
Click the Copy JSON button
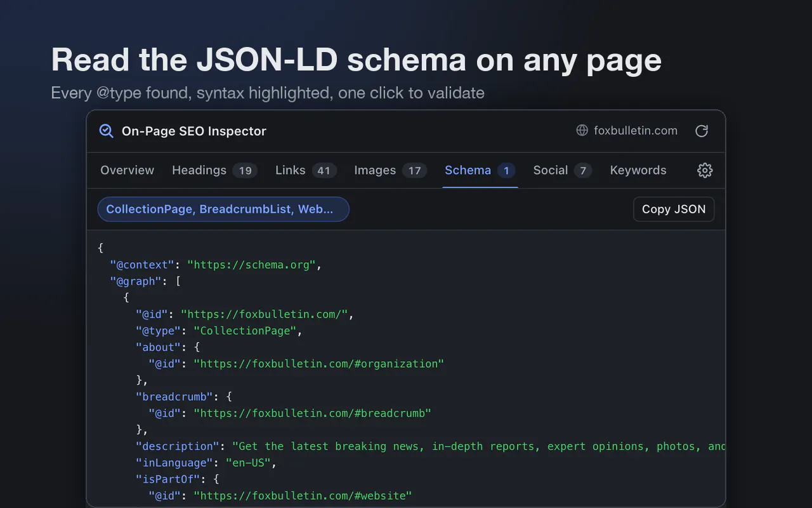click(674, 210)
